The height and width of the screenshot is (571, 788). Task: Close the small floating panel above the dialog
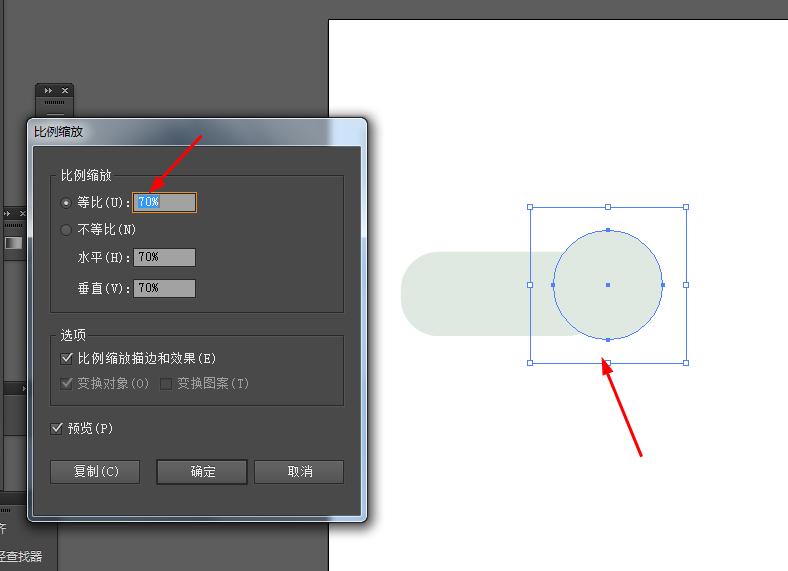(x=65, y=90)
